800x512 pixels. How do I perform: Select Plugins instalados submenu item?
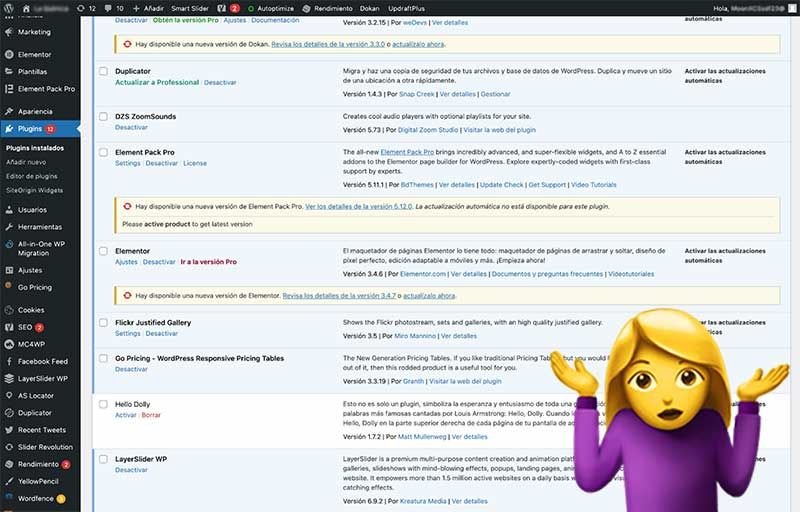point(35,148)
